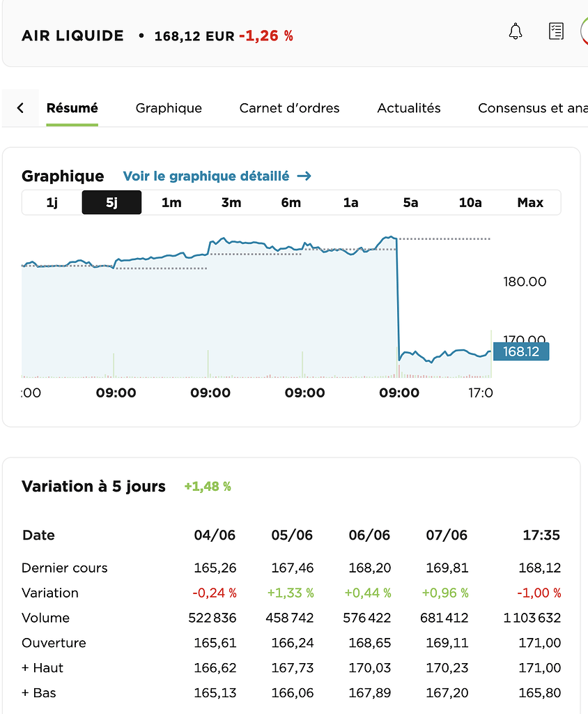Open price alerts via the bell icon
This screenshot has width=588, height=714.
coord(515,31)
